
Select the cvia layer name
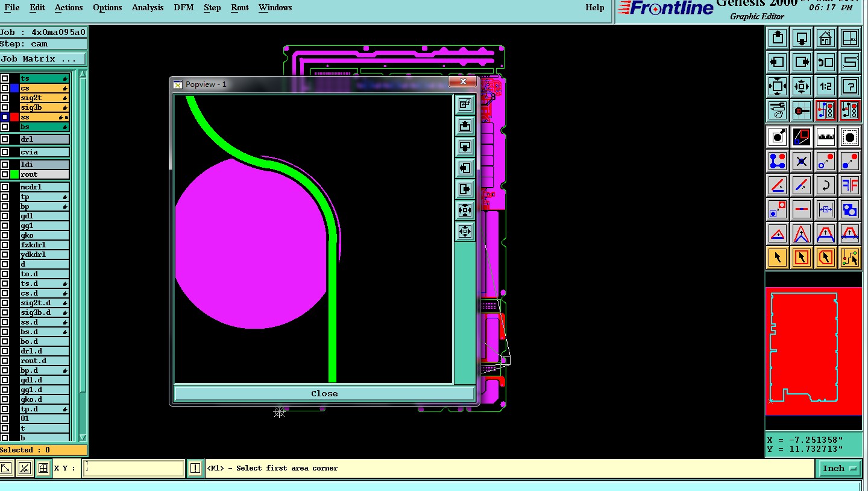45,152
